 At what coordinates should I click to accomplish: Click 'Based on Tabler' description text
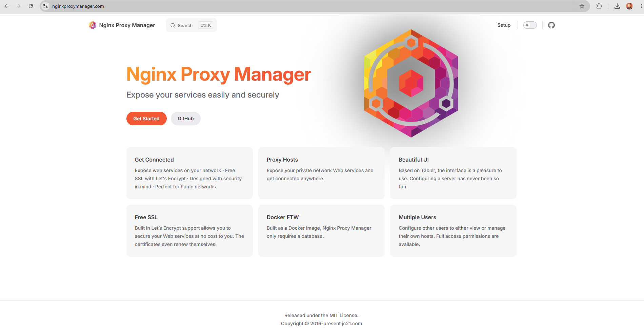tap(450, 179)
